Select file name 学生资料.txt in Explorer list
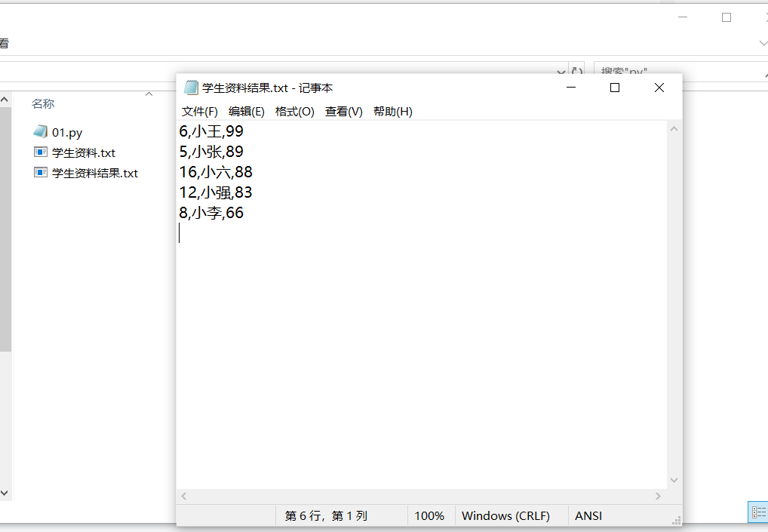768x532 pixels. [83, 153]
